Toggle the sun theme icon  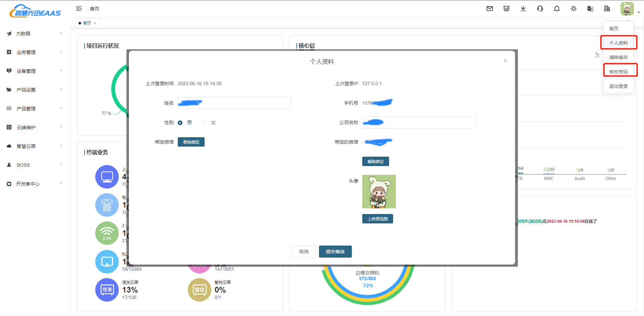click(x=574, y=9)
